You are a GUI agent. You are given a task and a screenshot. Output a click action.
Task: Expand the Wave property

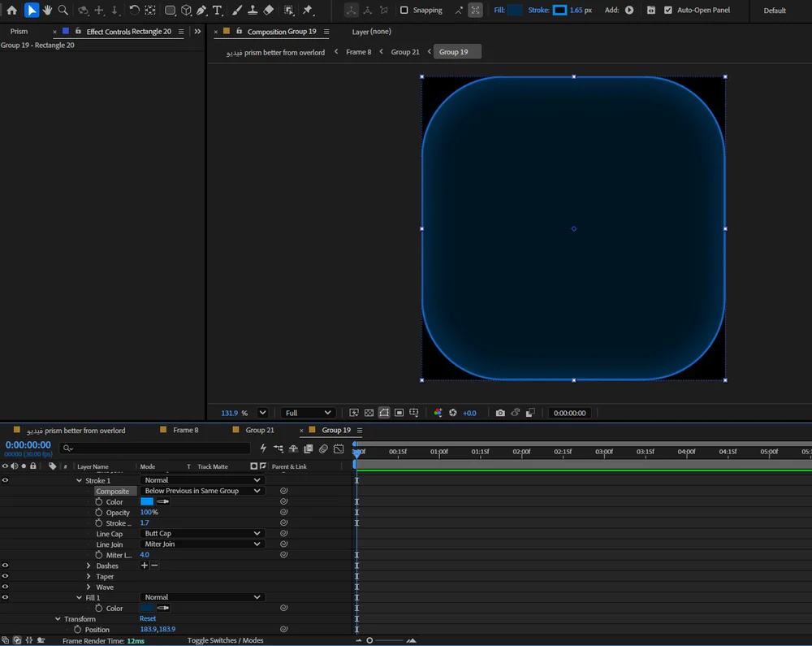pos(89,587)
